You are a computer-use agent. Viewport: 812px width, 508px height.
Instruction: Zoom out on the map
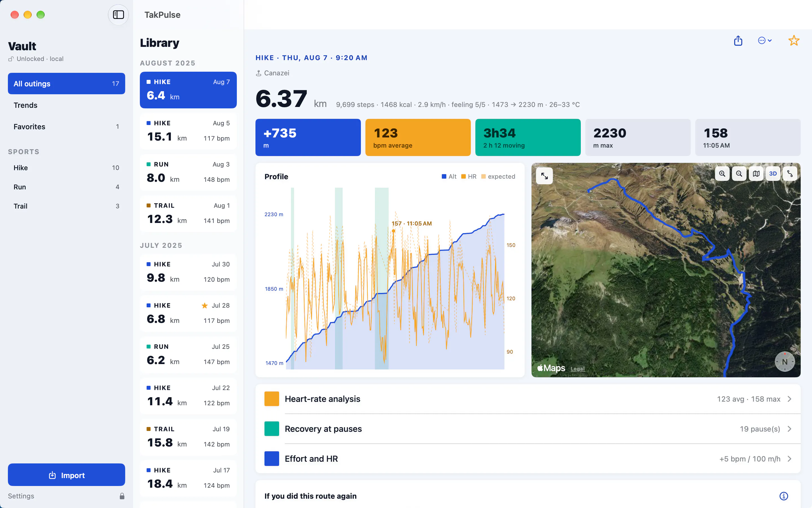[x=739, y=174]
